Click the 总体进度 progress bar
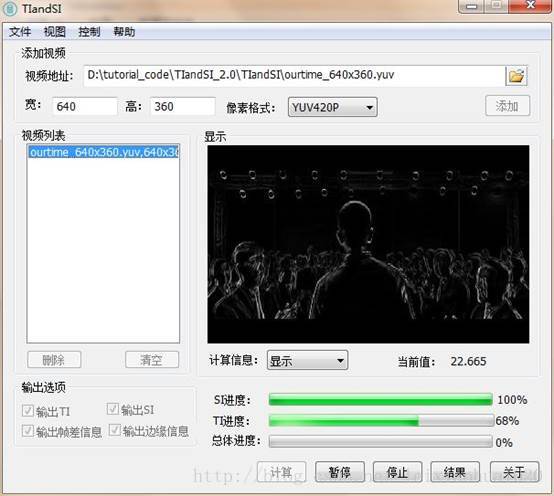The image size is (554, 496). tap(380, 441)
